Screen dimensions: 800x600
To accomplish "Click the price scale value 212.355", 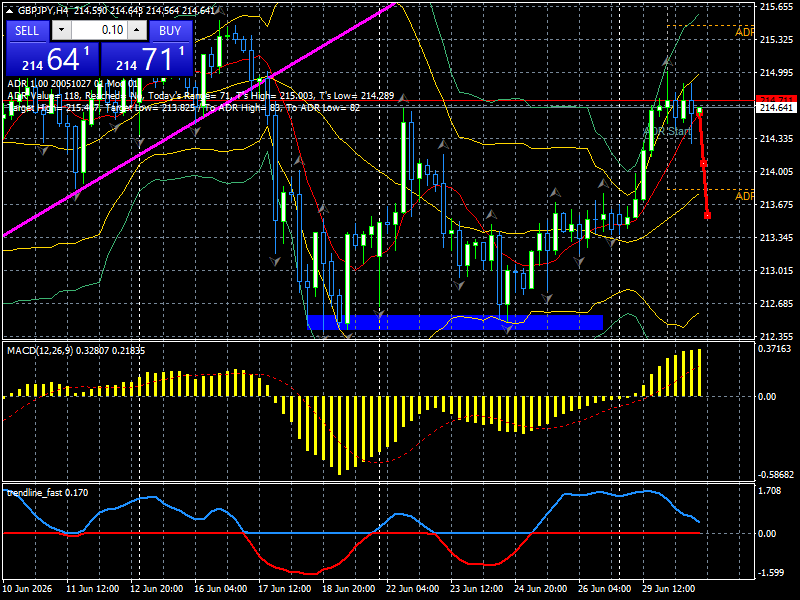I will coord(776,337).
